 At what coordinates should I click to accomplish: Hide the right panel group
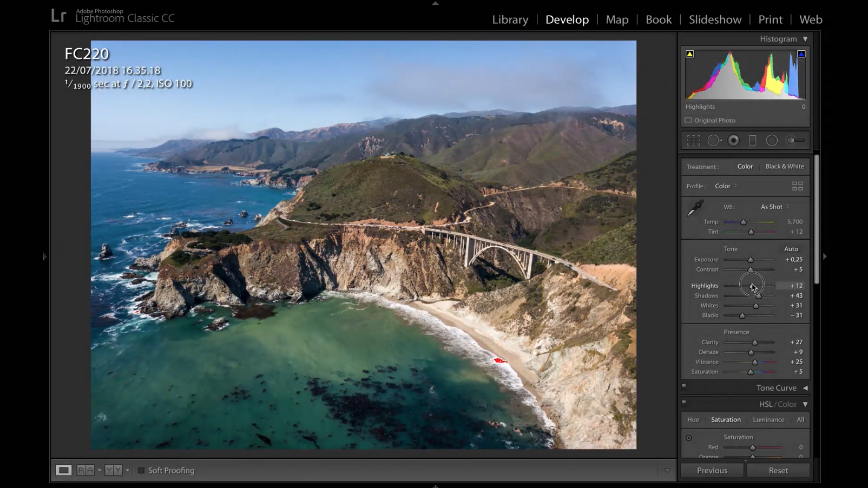tap(825, 256)
